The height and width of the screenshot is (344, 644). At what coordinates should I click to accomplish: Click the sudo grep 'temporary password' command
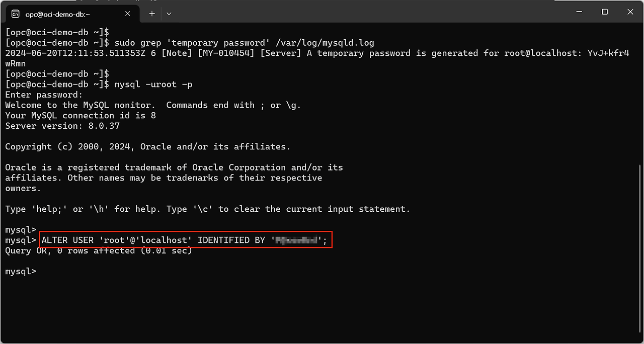click(244, 43)
